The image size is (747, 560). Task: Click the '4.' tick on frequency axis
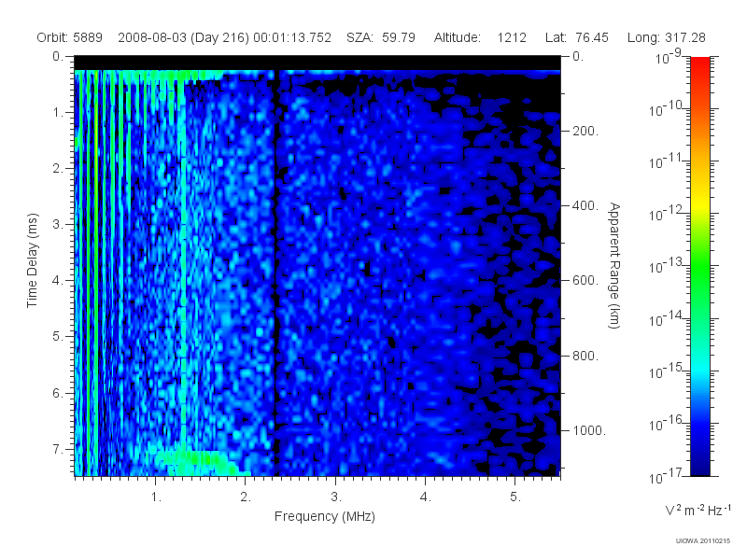[426, 497]
